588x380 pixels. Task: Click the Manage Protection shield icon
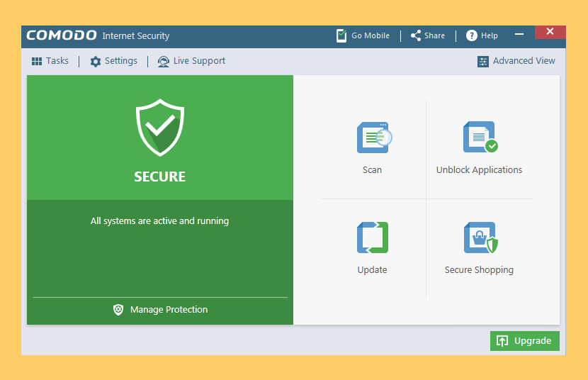click(118, 310)
